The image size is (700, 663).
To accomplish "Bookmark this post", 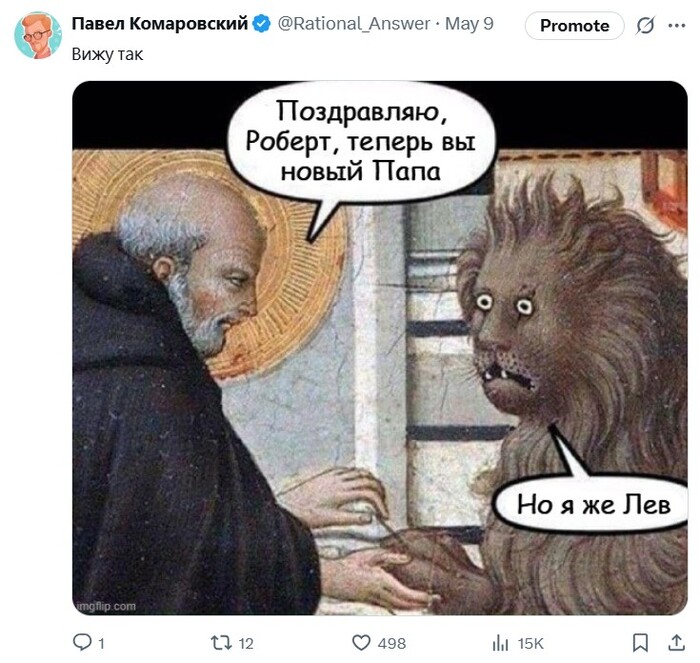I will 640,642.
